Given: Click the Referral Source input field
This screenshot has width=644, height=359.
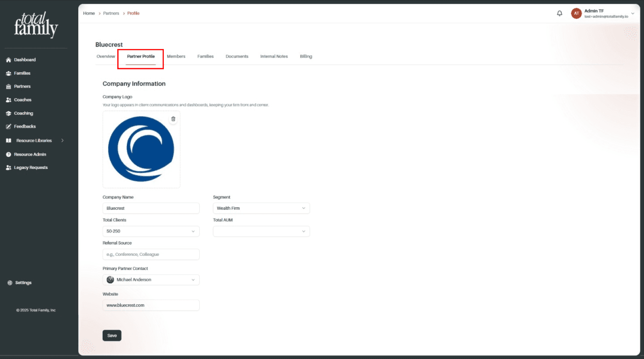Looking at the screenshot, I should [151, 254].
